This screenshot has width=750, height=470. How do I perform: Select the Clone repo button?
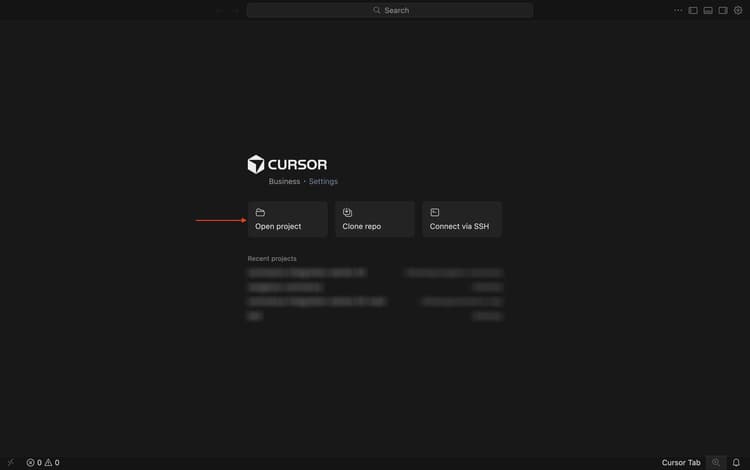click(375, 219)
